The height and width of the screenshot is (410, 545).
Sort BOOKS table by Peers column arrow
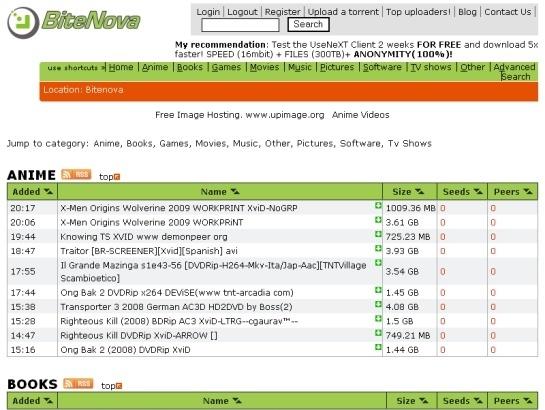(x=528, y=401)
